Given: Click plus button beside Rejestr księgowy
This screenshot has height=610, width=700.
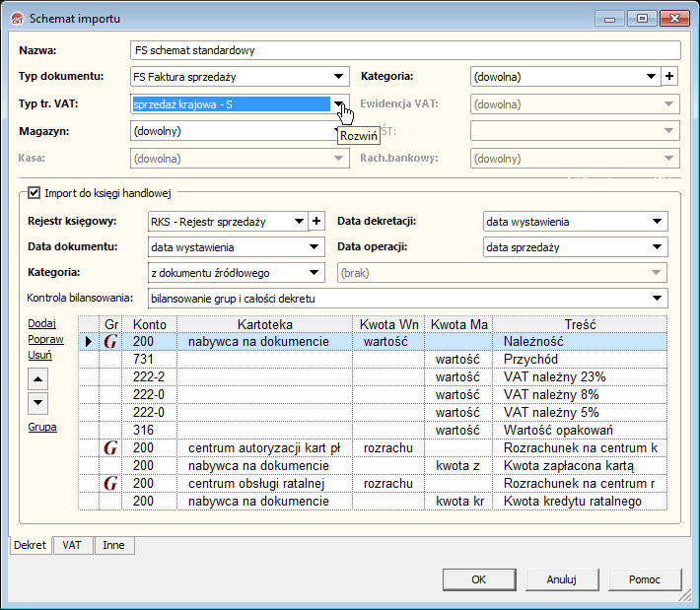Looking at the screenshot, I should (x=316, y=222).
